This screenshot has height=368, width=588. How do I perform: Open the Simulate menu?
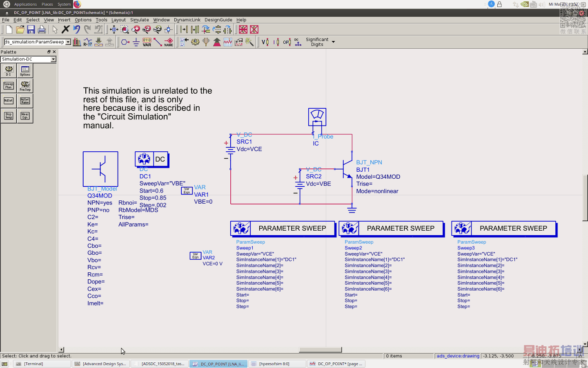pos(139,20)
